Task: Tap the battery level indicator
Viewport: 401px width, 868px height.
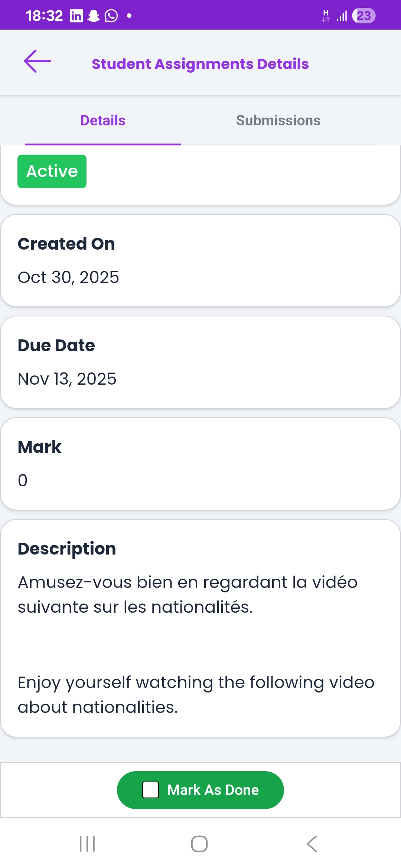Action: 363,16
